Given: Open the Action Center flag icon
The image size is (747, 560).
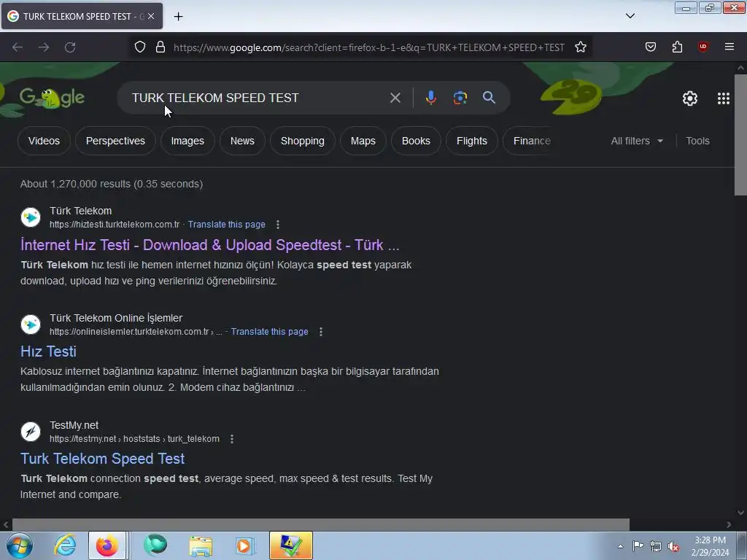Looking at the screenshot, I should (x=638, y=545).
